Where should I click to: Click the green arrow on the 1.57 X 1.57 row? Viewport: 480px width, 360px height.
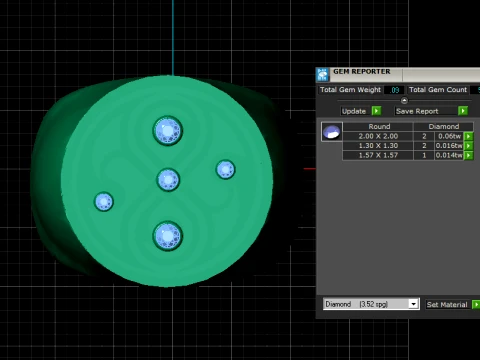point(469,155)
